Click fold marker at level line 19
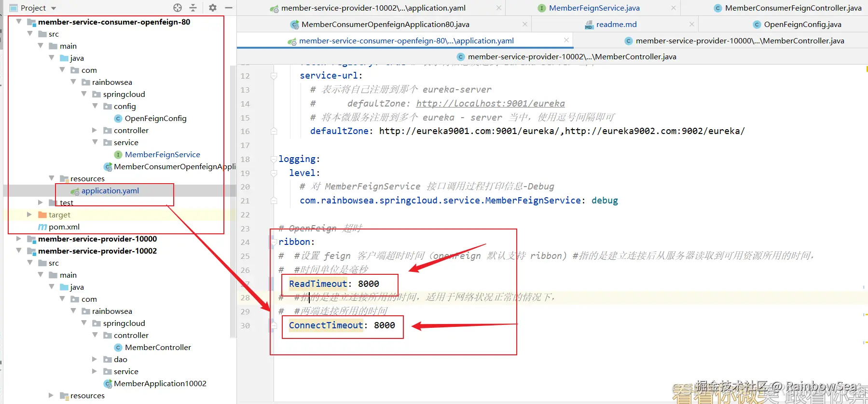The image size is (868, 404). coord(274,173)
